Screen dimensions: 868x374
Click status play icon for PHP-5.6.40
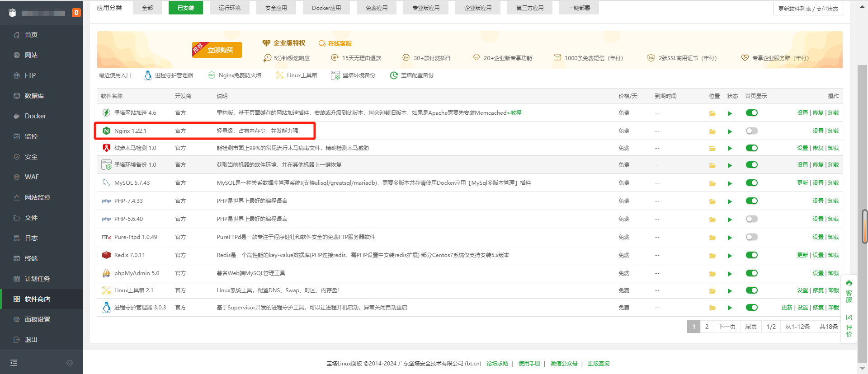pos(730,220)
